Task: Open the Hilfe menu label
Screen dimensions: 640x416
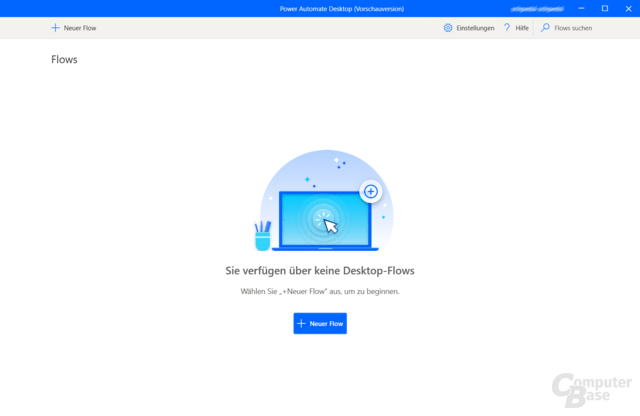Action: point(522,28)
